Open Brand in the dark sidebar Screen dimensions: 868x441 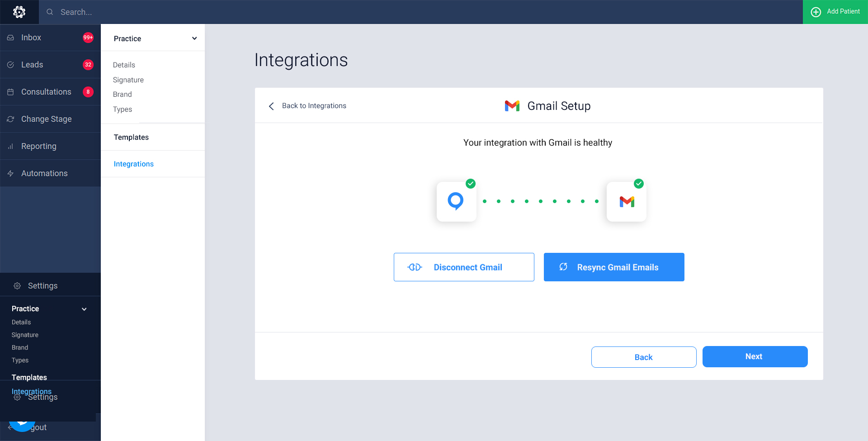tap(20, 347)
